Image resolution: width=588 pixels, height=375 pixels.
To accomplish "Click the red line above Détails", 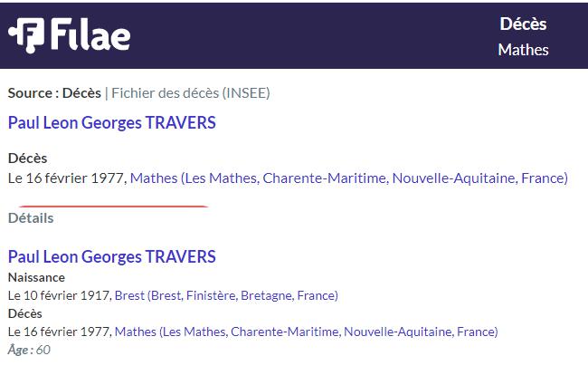I will click(x=113, y=207).
